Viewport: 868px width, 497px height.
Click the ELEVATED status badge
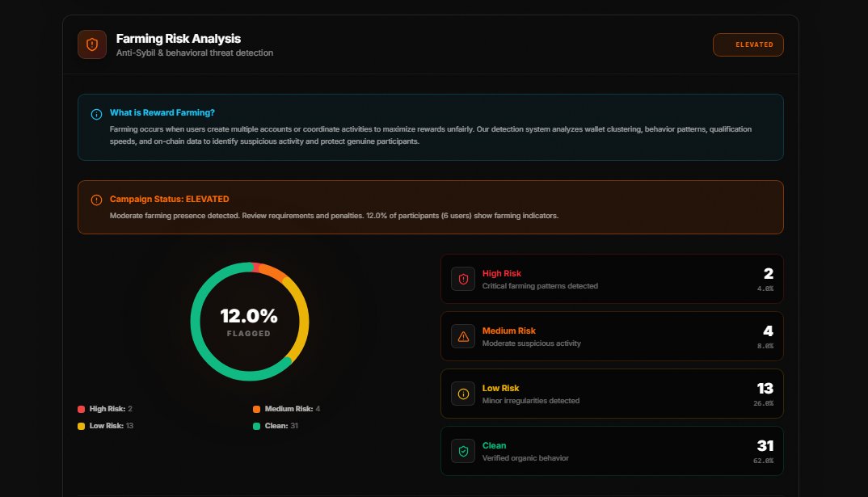[x=748, y=44]
